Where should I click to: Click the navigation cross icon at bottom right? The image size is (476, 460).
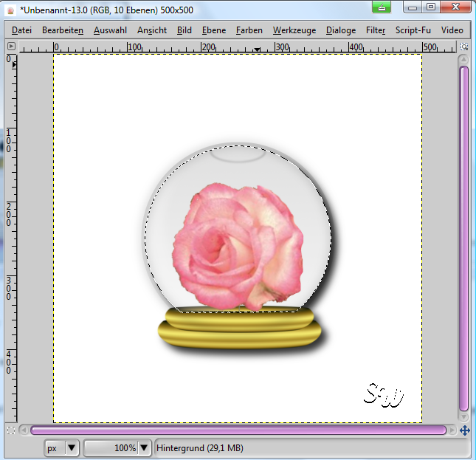pyautogui.click(x=465, y=430)
